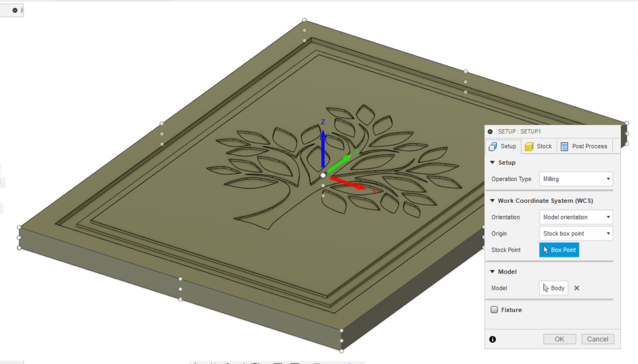Click the minus icon on the SETUP1 header

coord(491,131)
